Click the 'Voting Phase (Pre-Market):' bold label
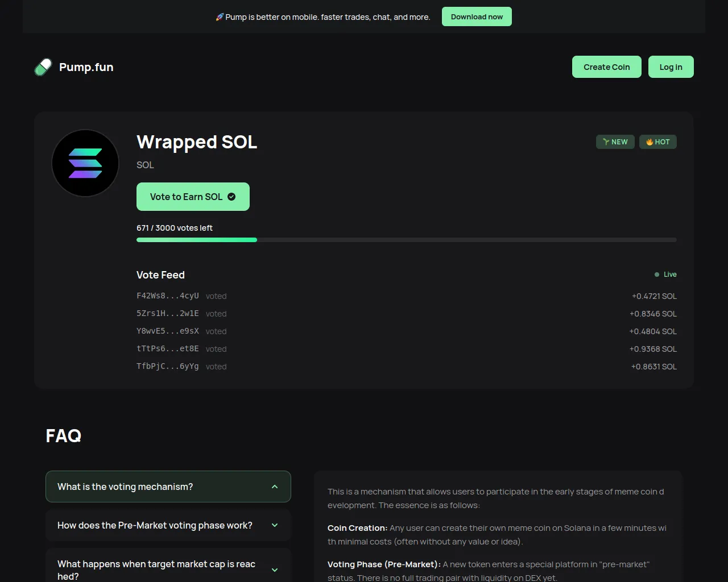Screen dimensions: 728x582 (384, 564)
